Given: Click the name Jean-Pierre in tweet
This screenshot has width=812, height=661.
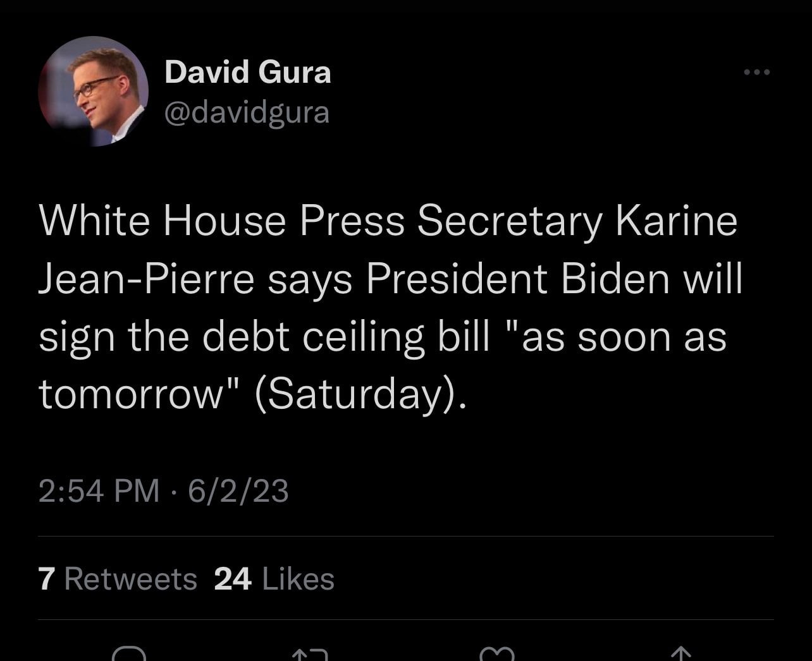Looking at the screenshot, I should tap(147, 279).
